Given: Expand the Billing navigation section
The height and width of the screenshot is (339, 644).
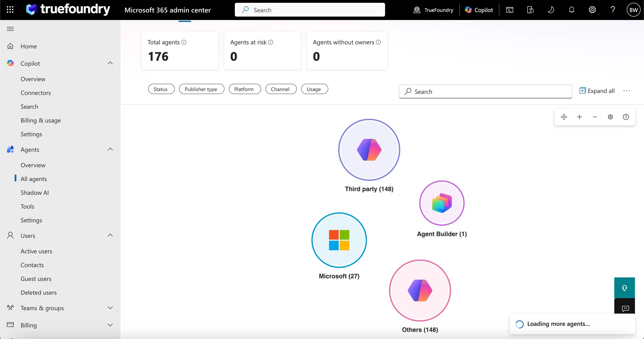Looking at the screenshot, I should [110, 325].
